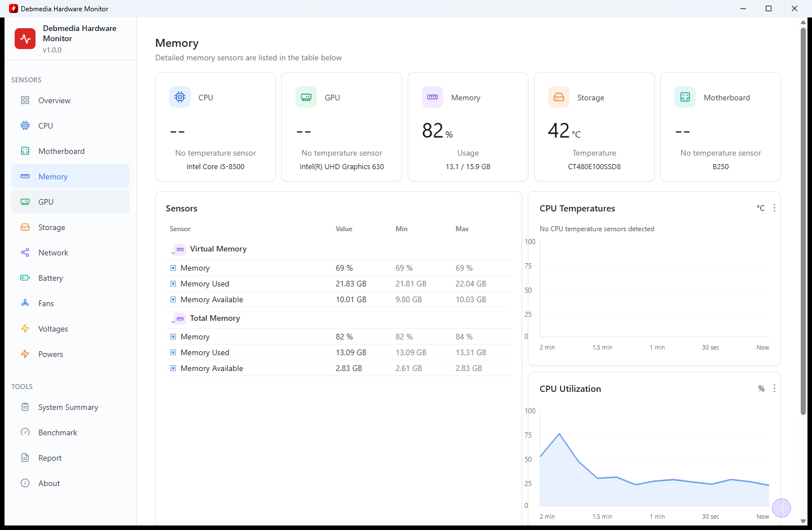Viewport: 812px width, 530px height.
Task: Click the CT480E100SSD8 drive name
Action: point(594,167)
